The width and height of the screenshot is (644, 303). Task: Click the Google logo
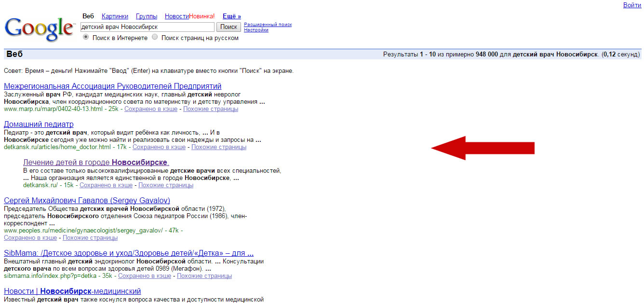pos(40,29)
